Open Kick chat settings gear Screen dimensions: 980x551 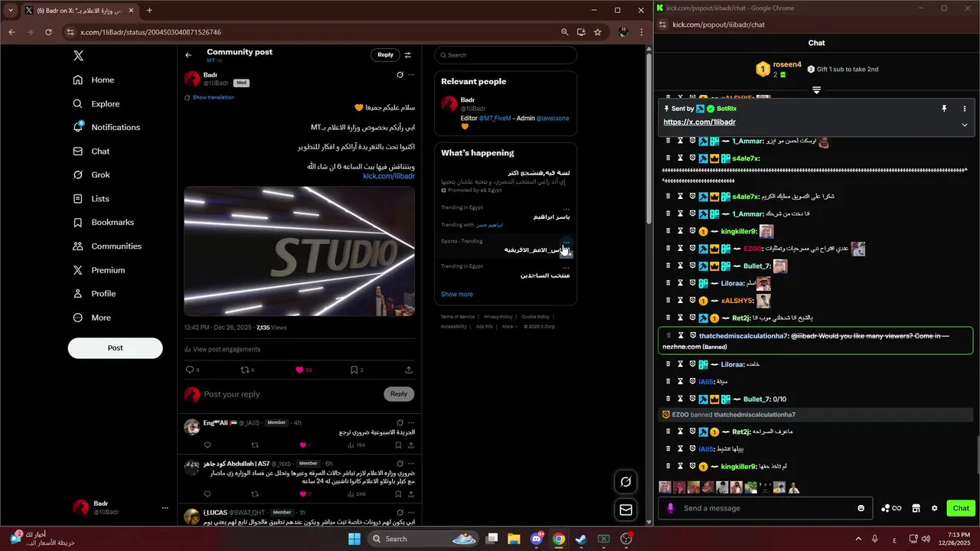coord(934,508)
